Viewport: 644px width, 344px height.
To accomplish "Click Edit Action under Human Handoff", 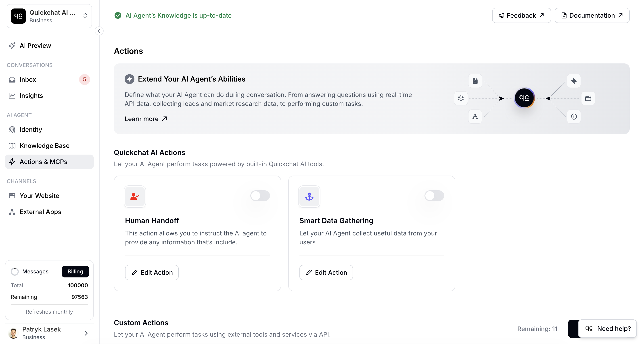I will (151, 273).
